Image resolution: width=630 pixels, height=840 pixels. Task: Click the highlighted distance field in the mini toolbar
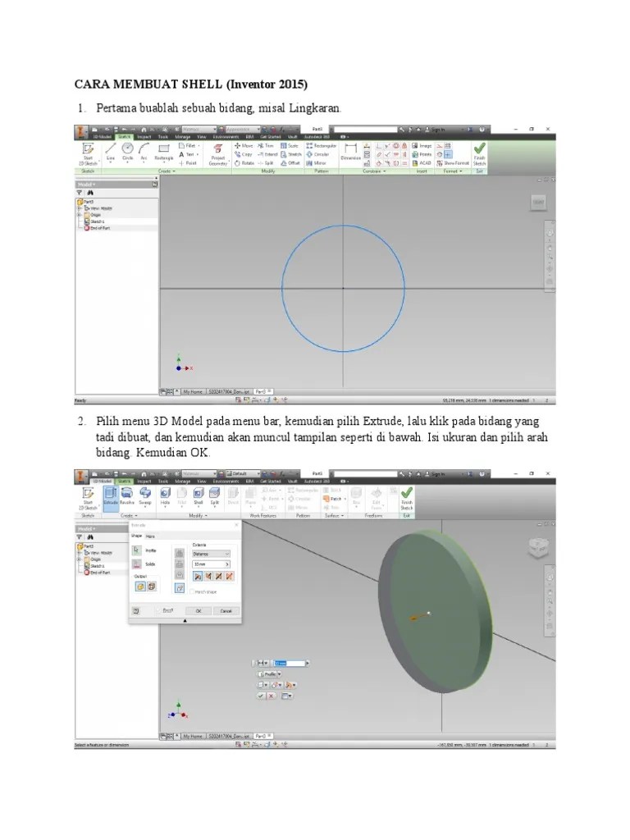[x=290, y=664]
